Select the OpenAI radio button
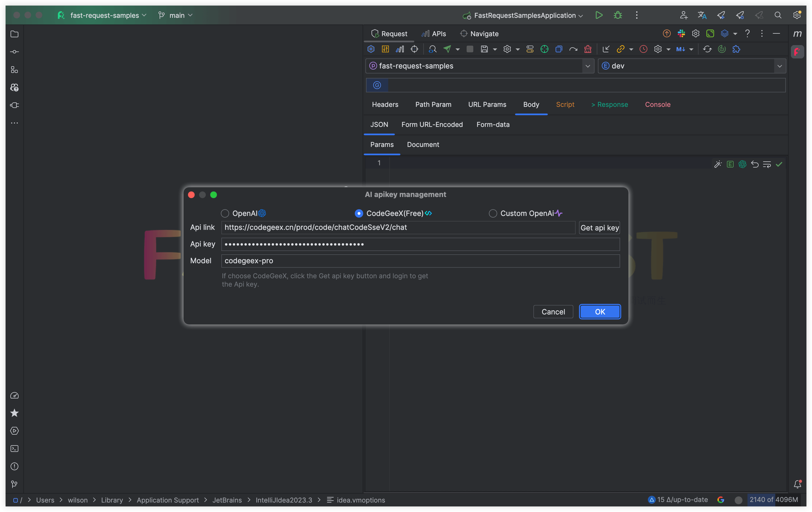Screen dimensions: 812x512 click(x=225, y=213)
